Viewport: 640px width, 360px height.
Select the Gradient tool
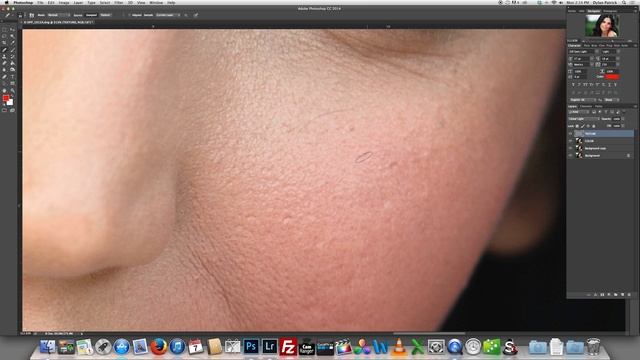click(x=13, y=63)
